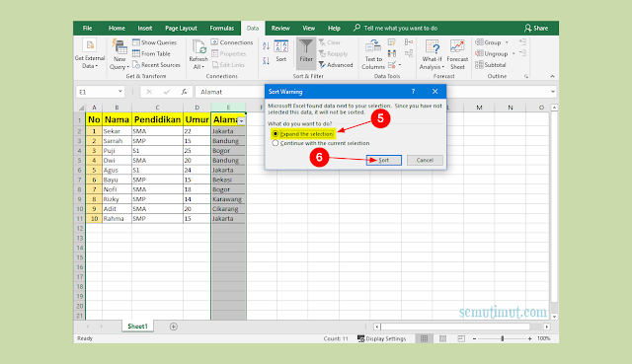Click the horizontal scrollbar
Image resolution: width=632 pixels, height=364 pixels.
455,327
